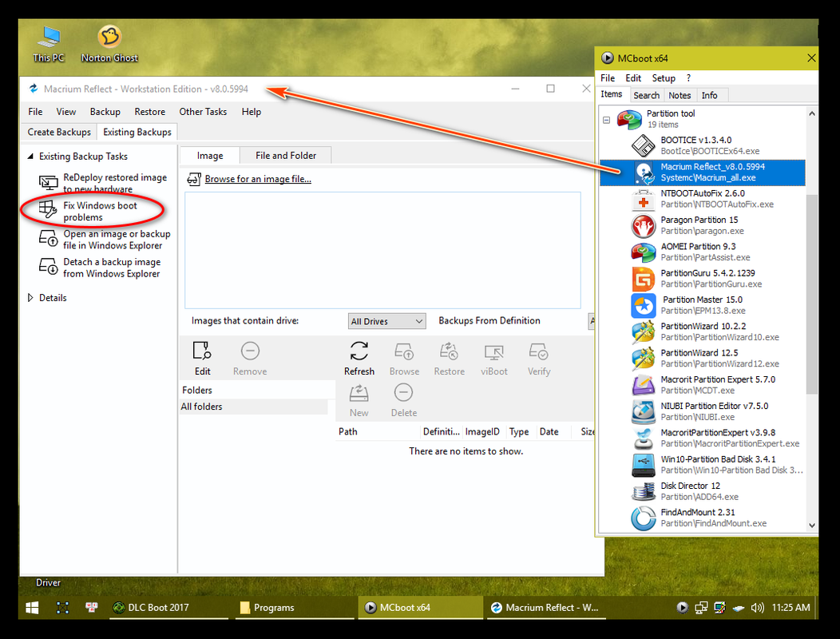Click the Restore toolbar icon
This screenshot has width=840, height=639.
449,358
